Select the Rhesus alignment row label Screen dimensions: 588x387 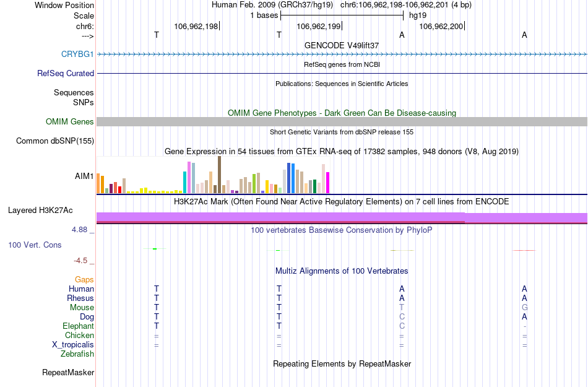[80, 298]
